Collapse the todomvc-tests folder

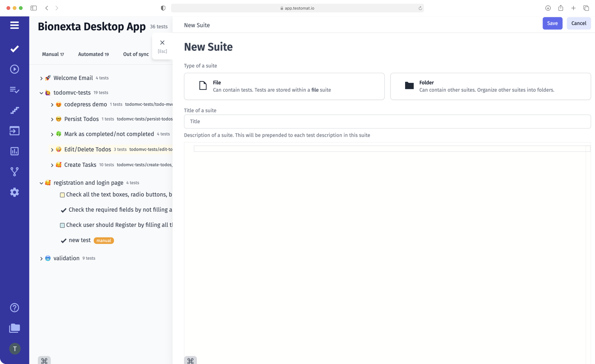pyautogui.click(x=41, y=93)
